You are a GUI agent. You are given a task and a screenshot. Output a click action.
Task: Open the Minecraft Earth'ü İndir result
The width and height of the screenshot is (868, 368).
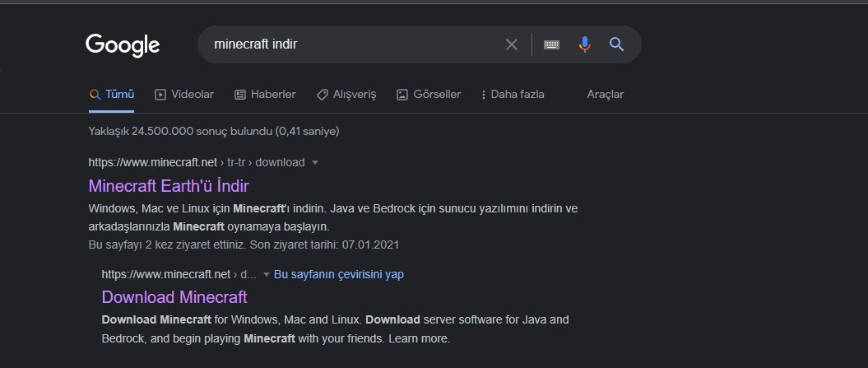(x=169, y=185)
